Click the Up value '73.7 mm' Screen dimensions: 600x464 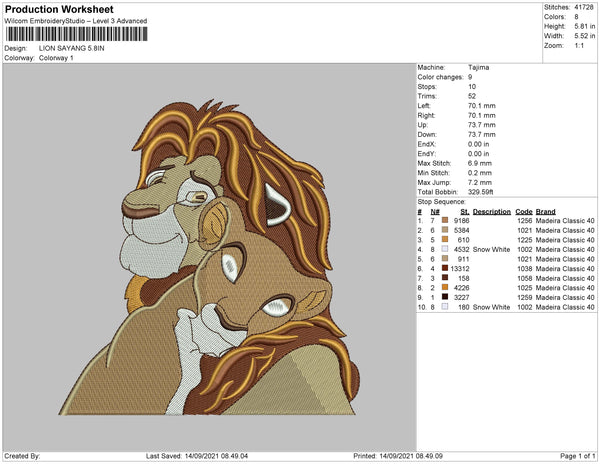tap(482, 125)
